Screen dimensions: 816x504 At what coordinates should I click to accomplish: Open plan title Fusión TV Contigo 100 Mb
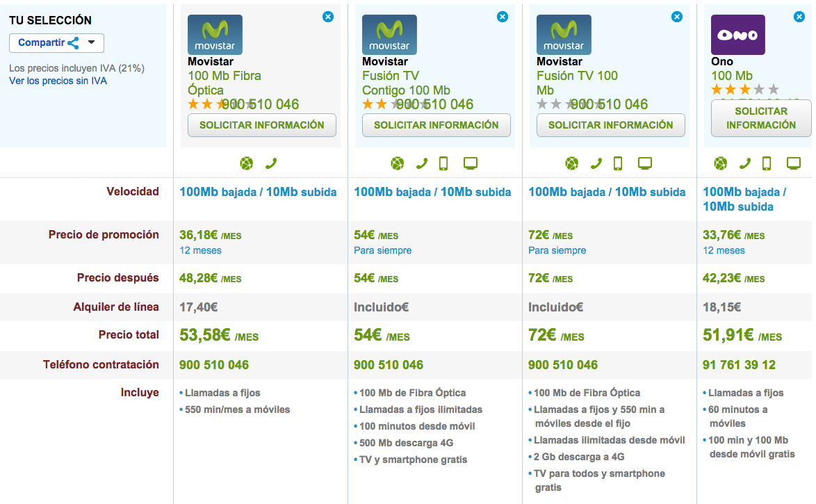coord(406,83)
